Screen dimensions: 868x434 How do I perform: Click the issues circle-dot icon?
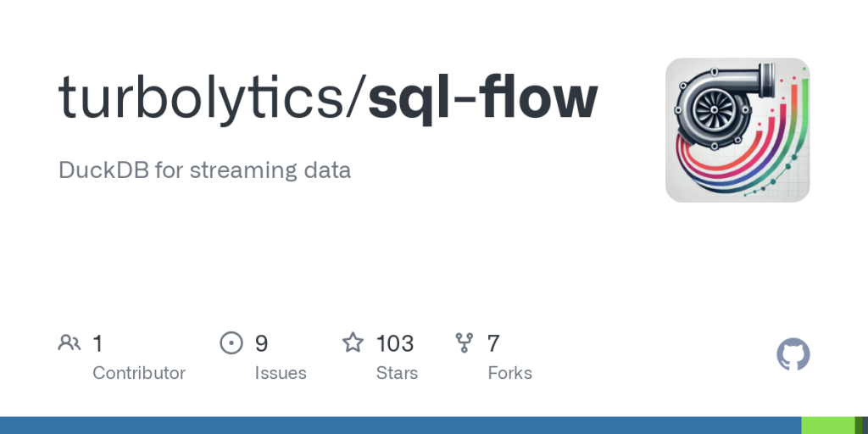point(231,342)
